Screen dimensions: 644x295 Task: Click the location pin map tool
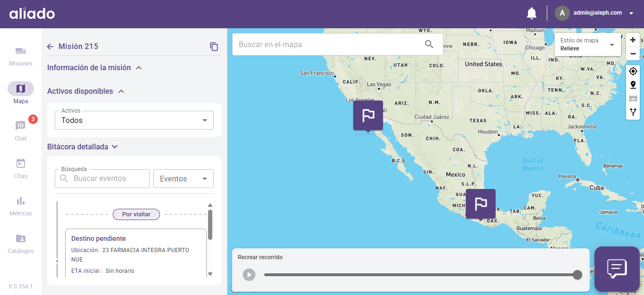click(x=633, y=85)
